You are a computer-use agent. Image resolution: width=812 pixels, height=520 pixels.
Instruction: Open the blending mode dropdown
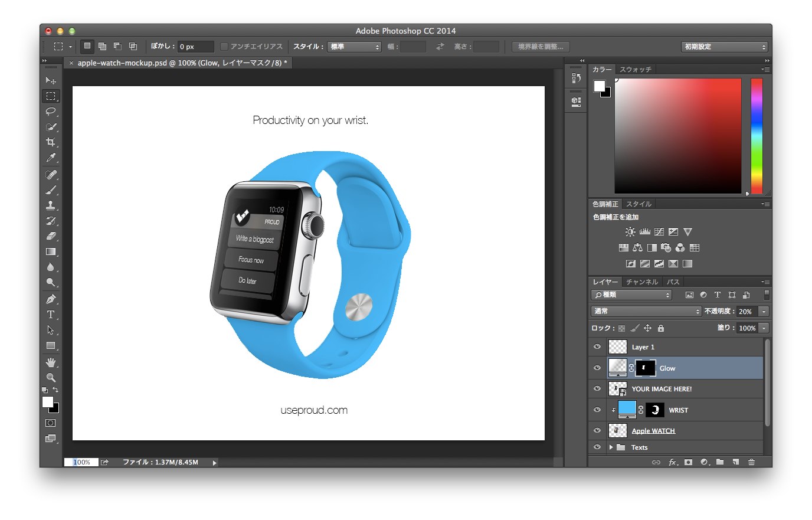point(646,311)
